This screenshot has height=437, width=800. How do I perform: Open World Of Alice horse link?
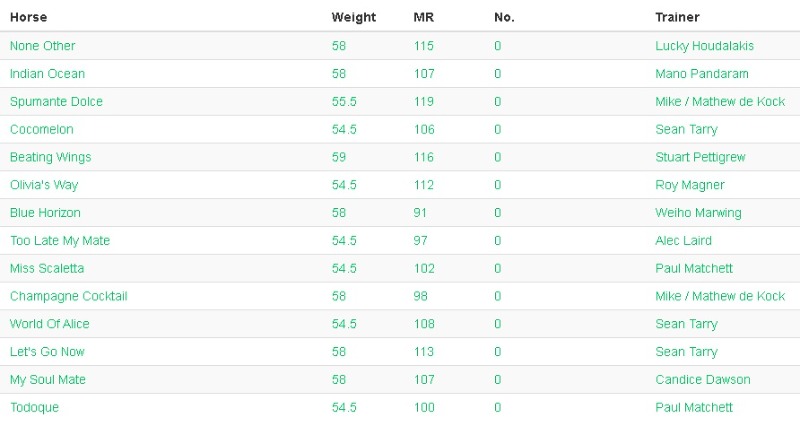(x=50, y=324)
